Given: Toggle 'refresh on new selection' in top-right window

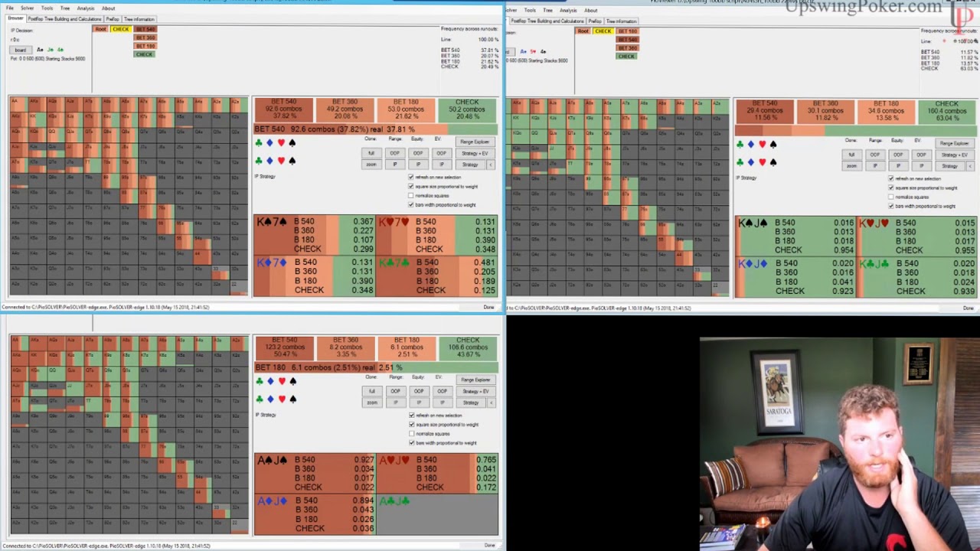Looking at the screenshot, I should click(x=891, y=178).
